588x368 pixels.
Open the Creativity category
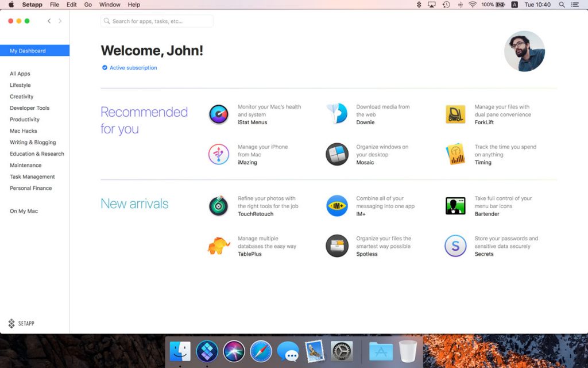click(22, 97)
